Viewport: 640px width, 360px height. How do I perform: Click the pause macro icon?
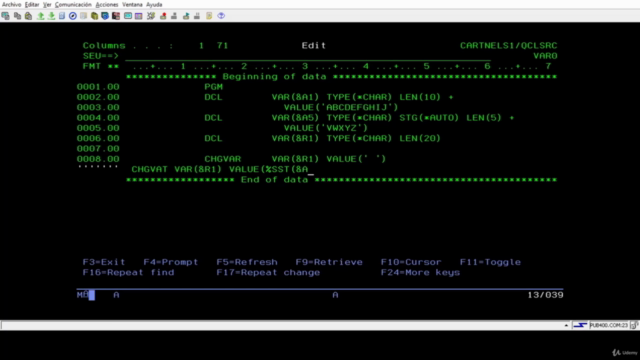click(x=197, y=16)
